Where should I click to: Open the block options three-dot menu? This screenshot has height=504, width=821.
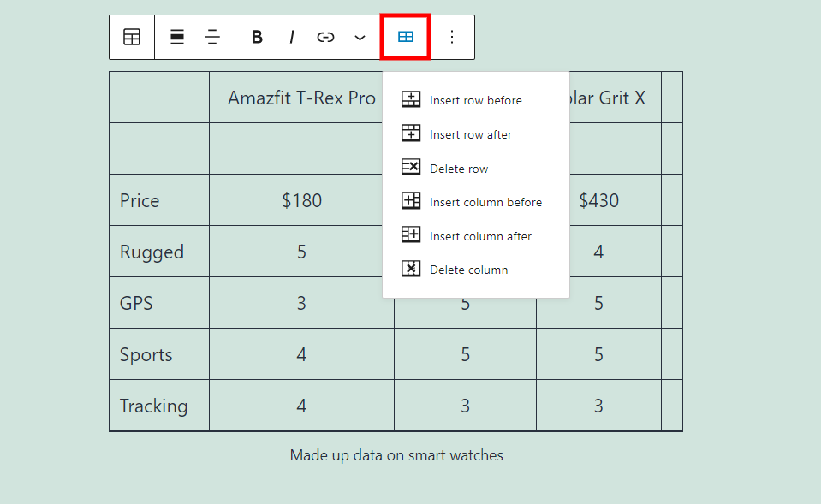(x=452, y=38)
